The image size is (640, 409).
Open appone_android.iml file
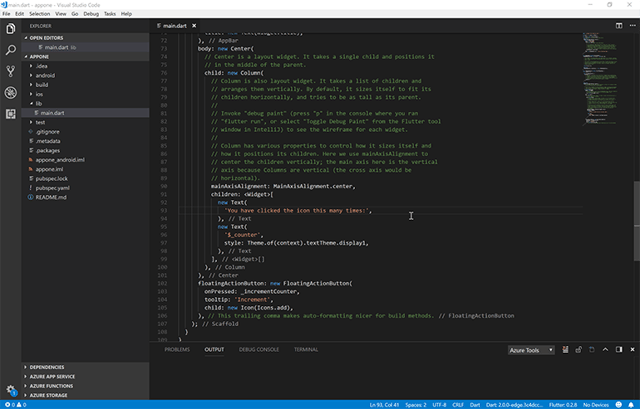tap(85, 160)
